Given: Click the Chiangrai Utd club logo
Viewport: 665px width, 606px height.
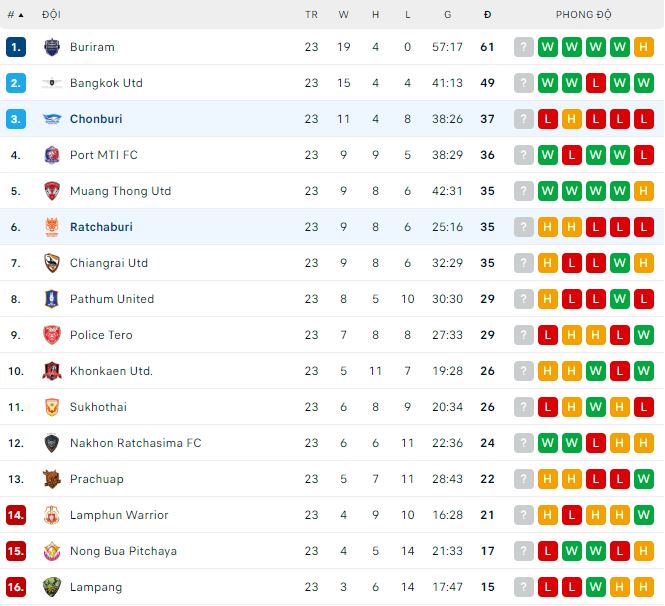Looking at the screenshot, I should pyautogui.click(x=52, y=263).
